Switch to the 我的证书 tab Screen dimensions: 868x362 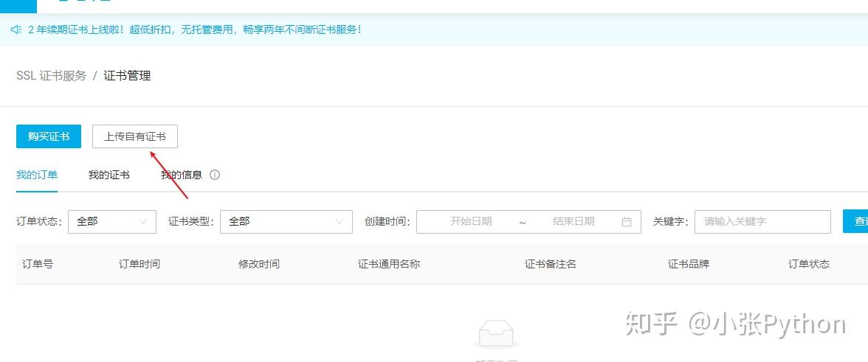tap(109, 175)
